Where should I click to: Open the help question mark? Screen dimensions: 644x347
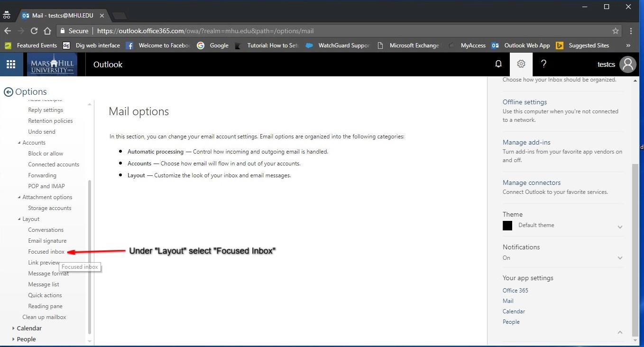coord(544,64)
